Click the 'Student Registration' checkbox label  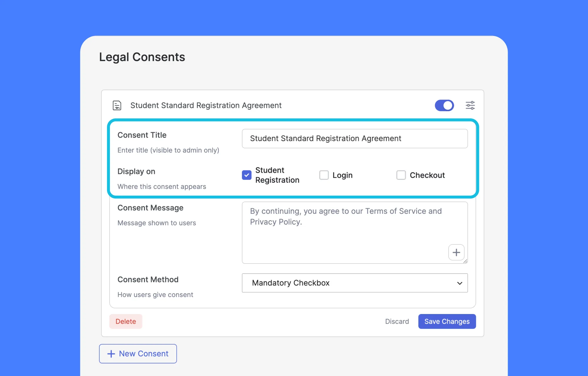[x=277, y=175]
